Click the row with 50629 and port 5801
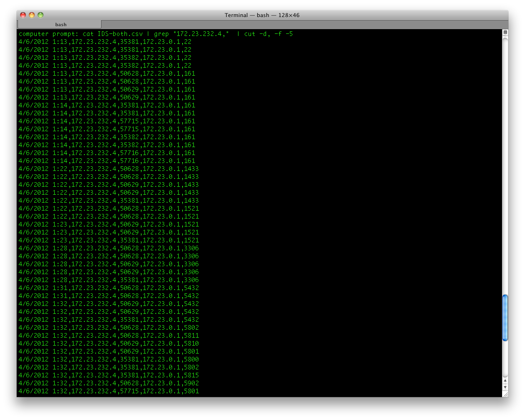This screenshot has height=420, width=525. click(x=109, y=351)
